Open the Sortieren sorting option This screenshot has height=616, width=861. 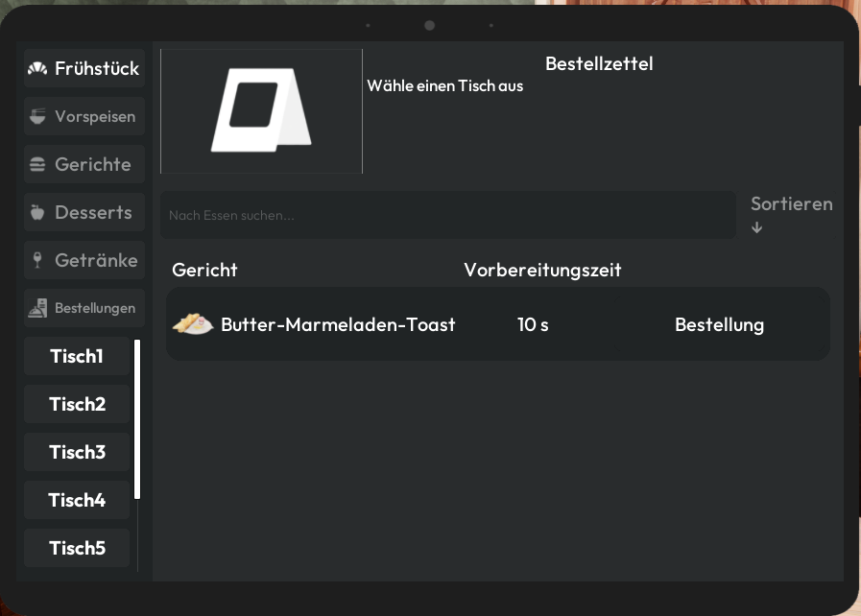[x=791, y=204]
